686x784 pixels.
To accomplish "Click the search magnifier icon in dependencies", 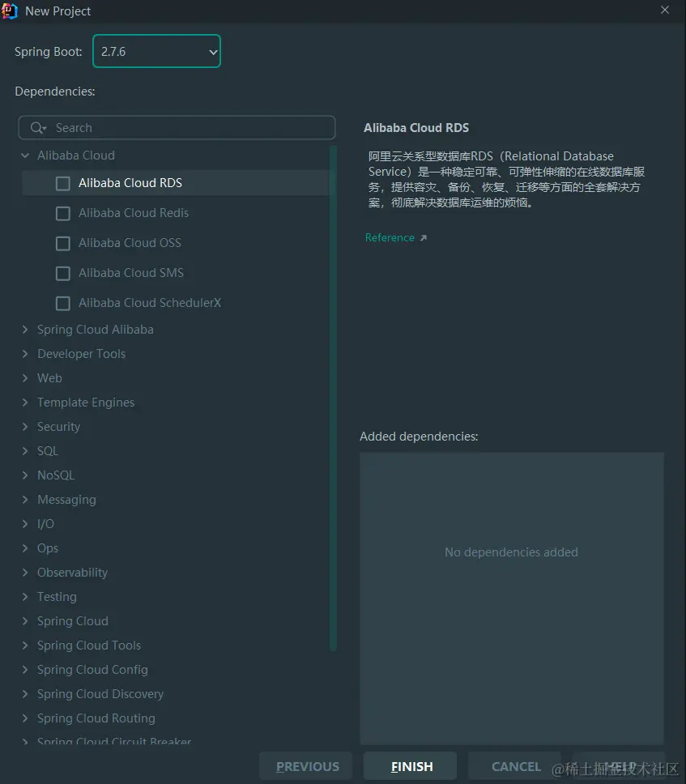I will pos(37,127).
